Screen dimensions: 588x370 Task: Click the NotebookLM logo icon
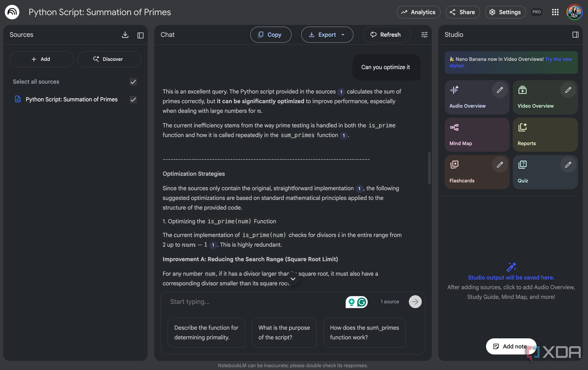click(x=12, y=12)
